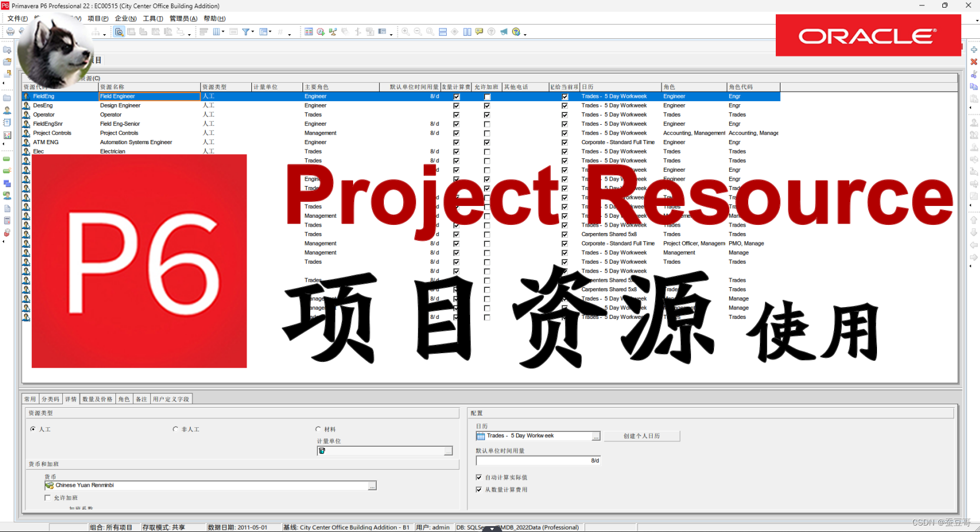The width and height of the screenshot is (980, 532).
Task: Click the blue vertical split layout icon
Action: (467, 32)
